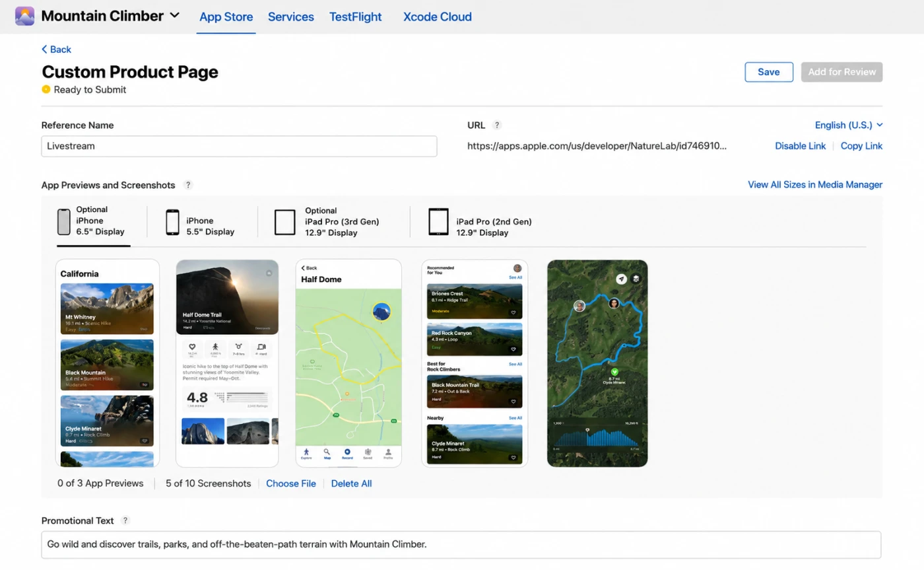Open the Services tab
This screenshot has width=924, height=570.
point(290,17)
